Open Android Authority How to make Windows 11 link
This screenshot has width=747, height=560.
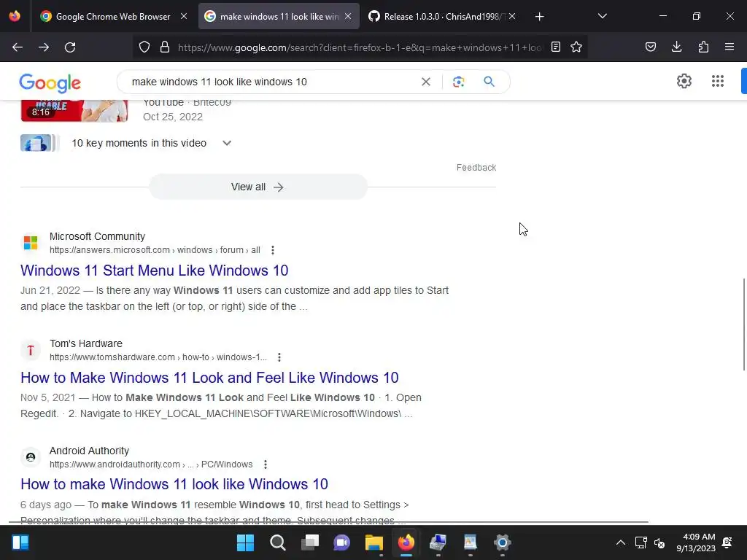(x=174, y=484)
